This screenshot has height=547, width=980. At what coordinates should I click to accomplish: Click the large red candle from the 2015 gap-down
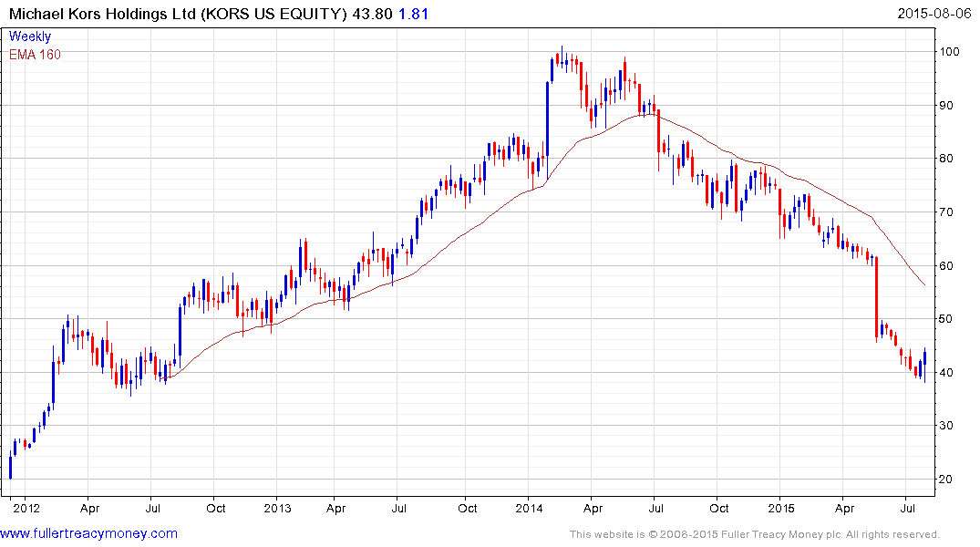pos(876,298)
